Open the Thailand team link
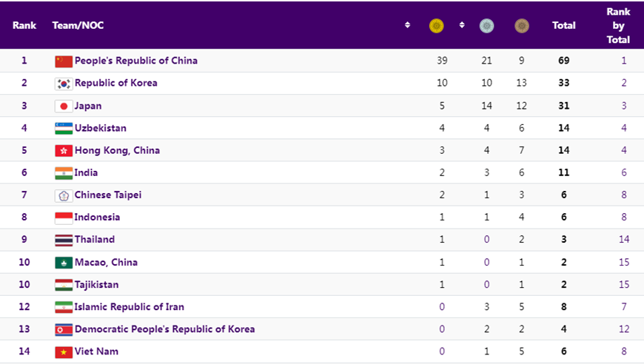 (94, 240)
